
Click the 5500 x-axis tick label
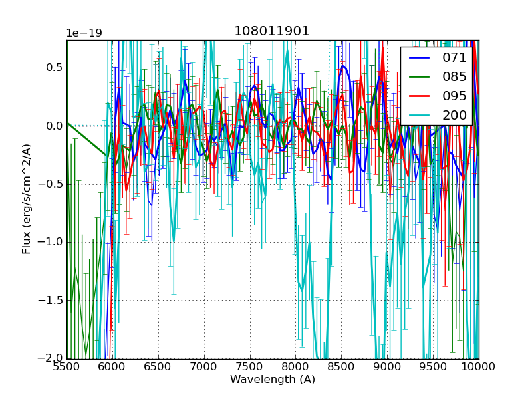66,366
